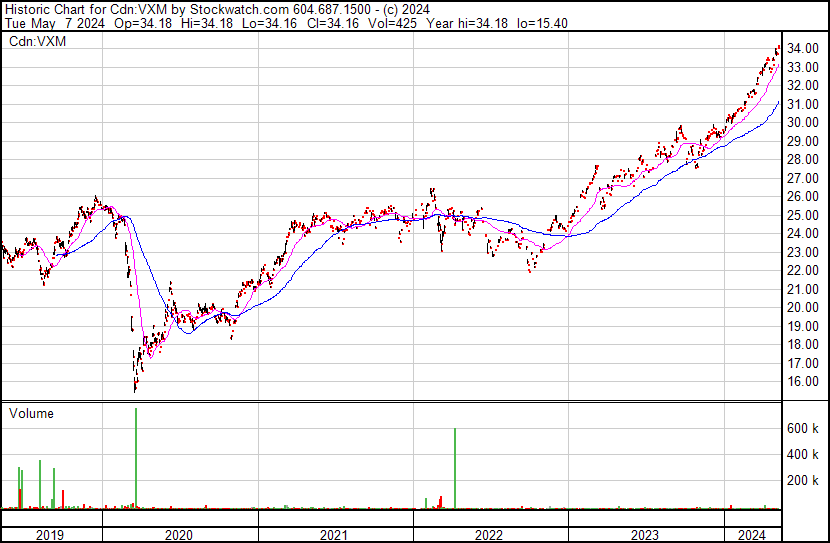Viewport: 830px width, 543px height.
Task: Click the latest price candle at chart top
Action: (778, 48)
